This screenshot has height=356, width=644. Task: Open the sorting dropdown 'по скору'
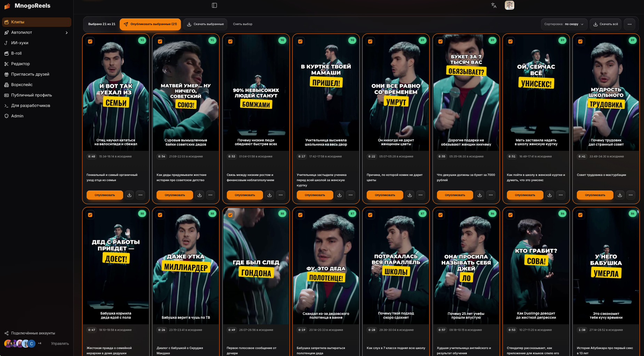pyautogui.click(x=564, y=24)
